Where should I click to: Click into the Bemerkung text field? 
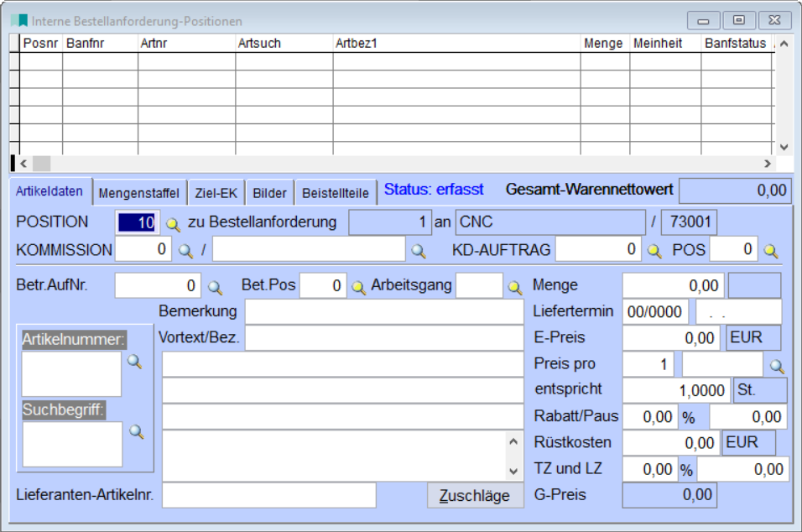click(384, 312)
